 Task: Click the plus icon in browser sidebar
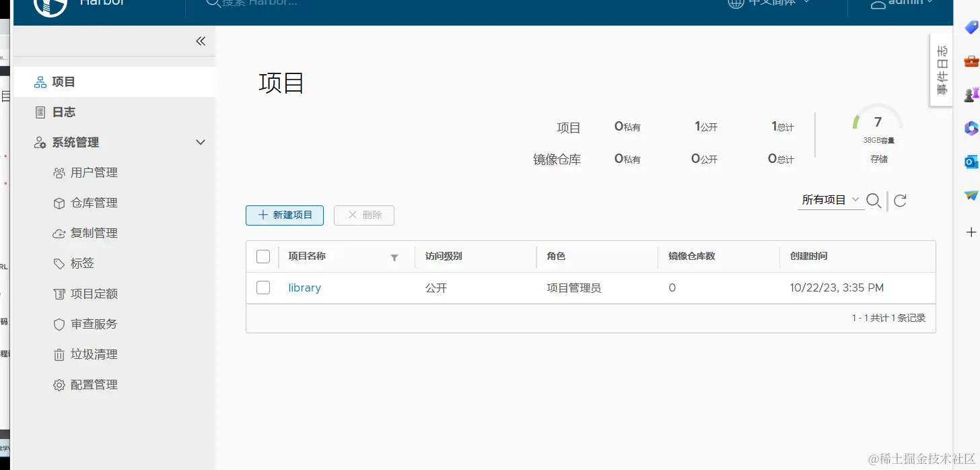(971, 232)
